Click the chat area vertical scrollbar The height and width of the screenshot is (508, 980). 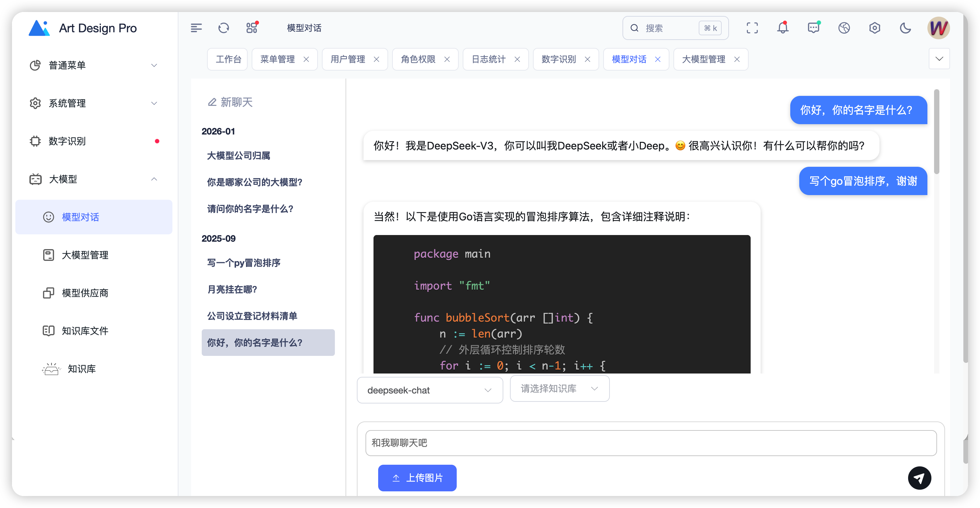click(x=936, y=131)
